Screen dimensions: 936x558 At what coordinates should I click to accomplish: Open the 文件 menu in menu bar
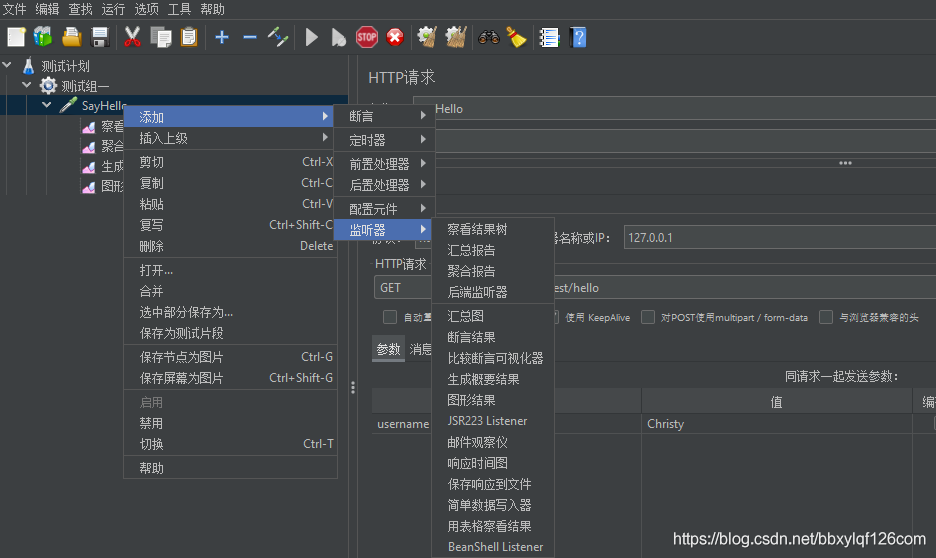(x=14, y=9)
